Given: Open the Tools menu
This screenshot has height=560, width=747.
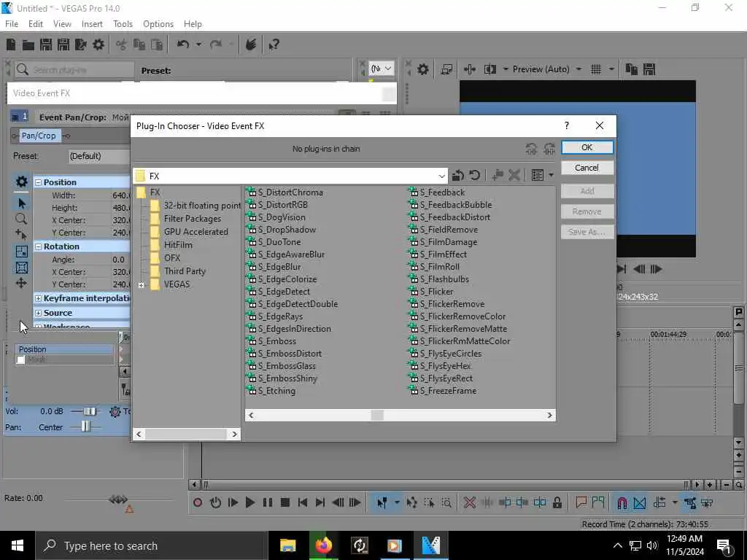Looking at the screenshot, I should 123,24.
